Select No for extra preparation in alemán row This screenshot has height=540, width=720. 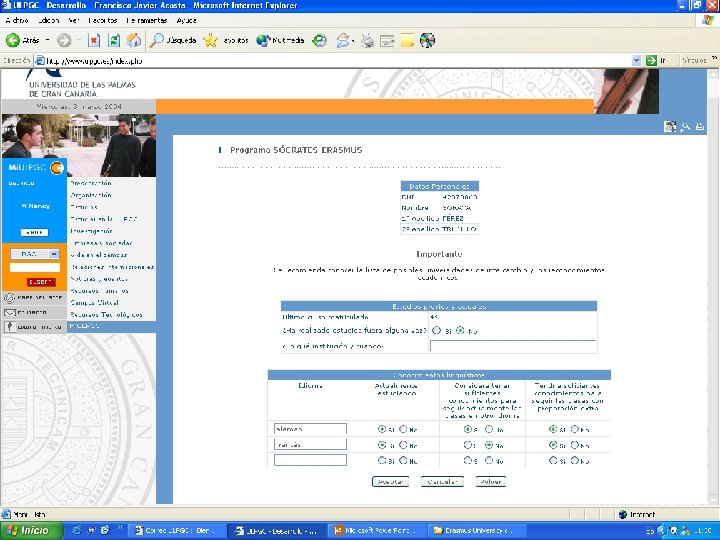[x=574, y=429]
